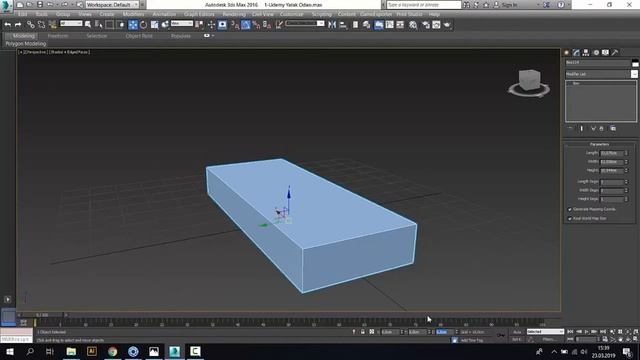Screen dimensions: 640x360
Task: Open the Schematic View
Action: (400, 25)
